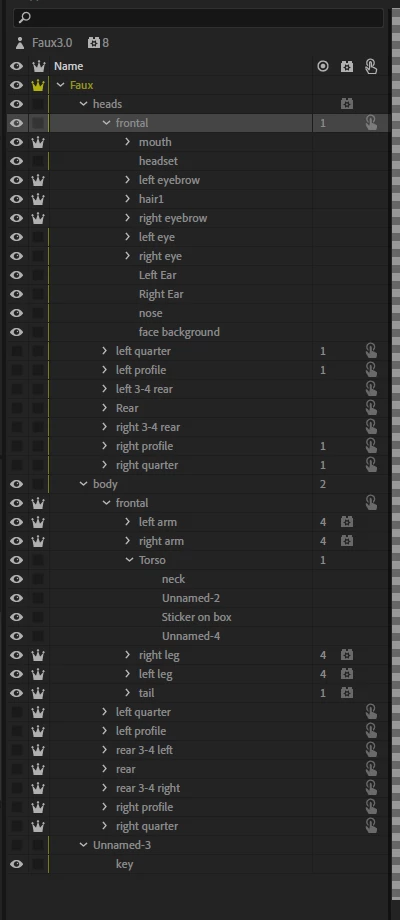Select the Sticker on box layer

pyautogui.click(x=196, y=617)
